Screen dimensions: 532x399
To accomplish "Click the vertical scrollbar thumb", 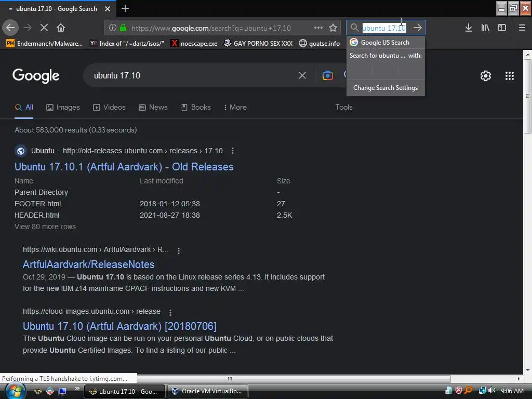I will 527,96.
